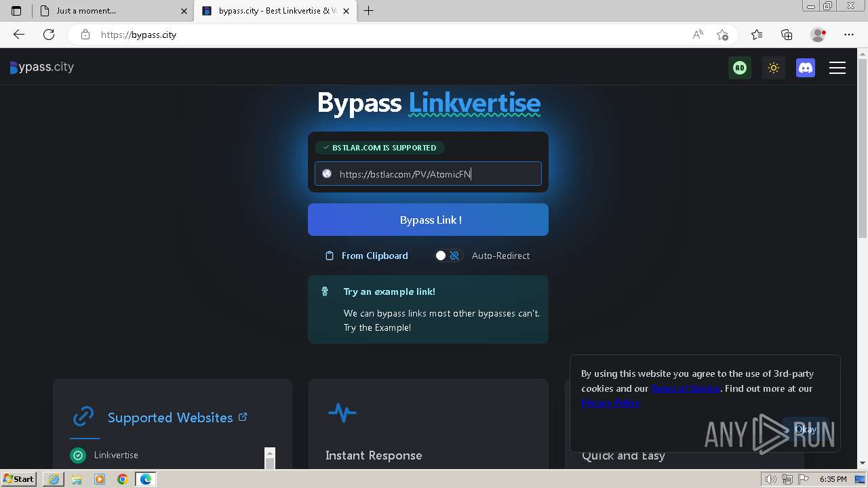The height and width of the screenshot is (488, 868).
Task: Toggle light/dark theme sun icon
Action: point(773,68)
